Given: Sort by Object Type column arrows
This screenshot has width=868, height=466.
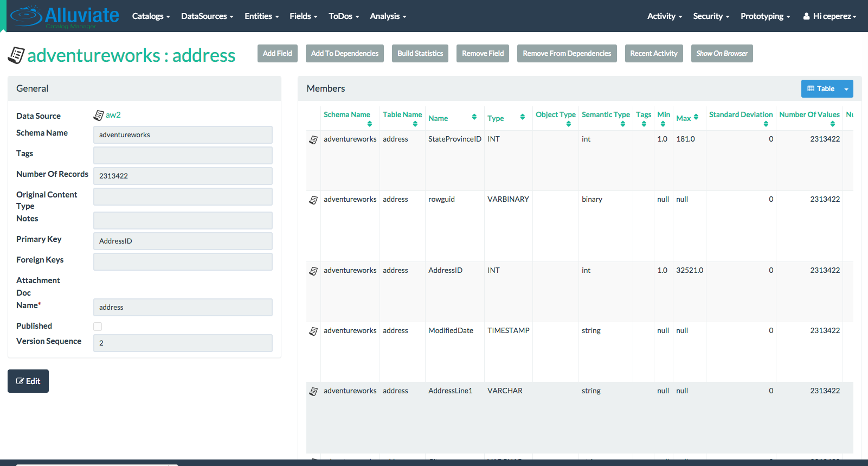Looking at the screenshot, I should click(569, 124).
